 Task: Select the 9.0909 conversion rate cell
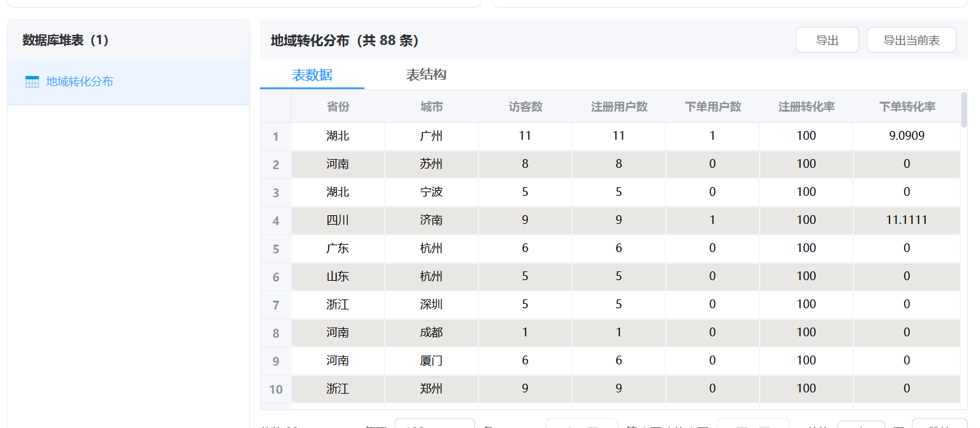click(906, 135)
